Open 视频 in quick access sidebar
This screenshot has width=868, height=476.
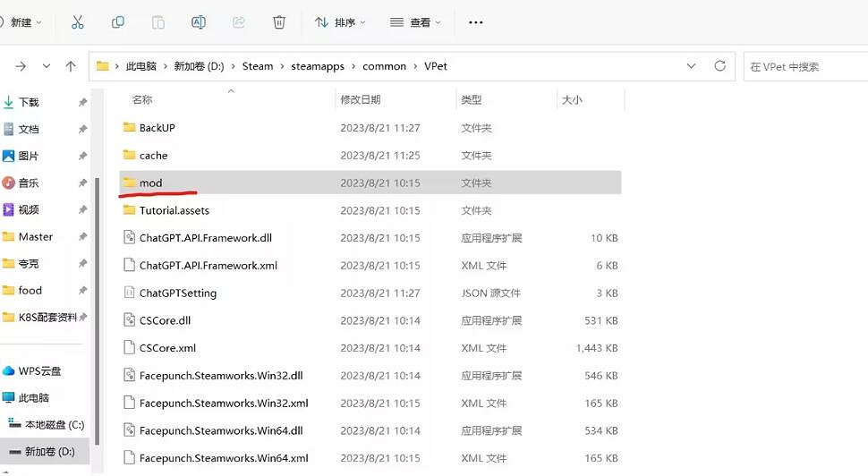(x=29, y=209)
